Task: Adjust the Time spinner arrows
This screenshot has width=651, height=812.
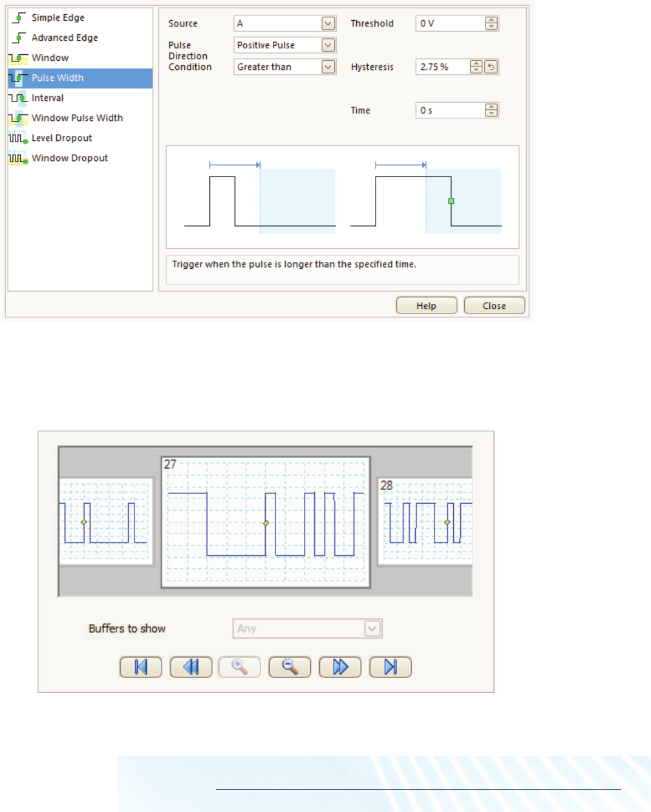Action: click(491, 111)
